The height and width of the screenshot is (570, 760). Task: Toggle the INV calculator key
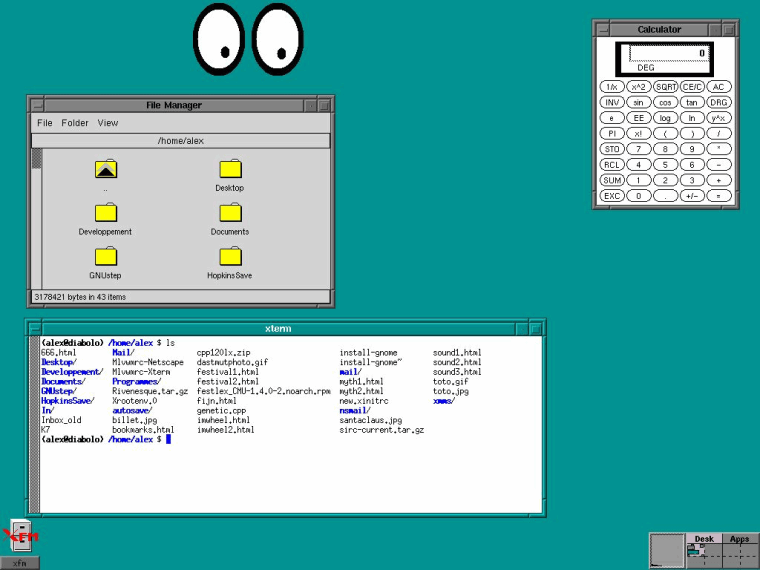coord(612,102)
